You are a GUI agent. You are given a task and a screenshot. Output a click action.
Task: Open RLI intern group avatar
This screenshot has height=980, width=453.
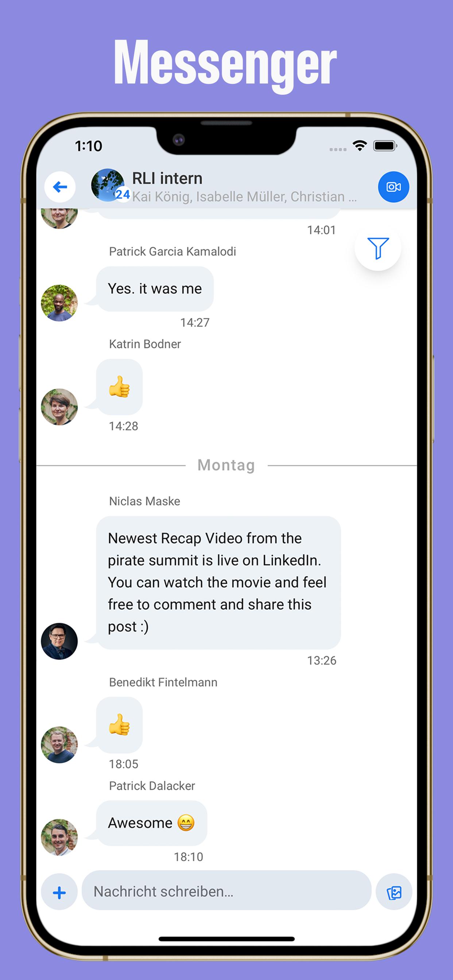click(x=108, y=185)
